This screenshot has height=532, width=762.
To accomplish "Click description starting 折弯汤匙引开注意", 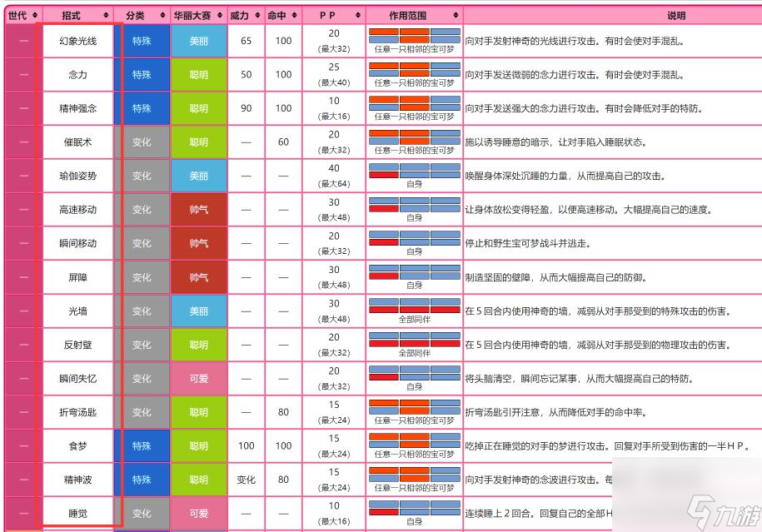I will [x=556, y=412].
